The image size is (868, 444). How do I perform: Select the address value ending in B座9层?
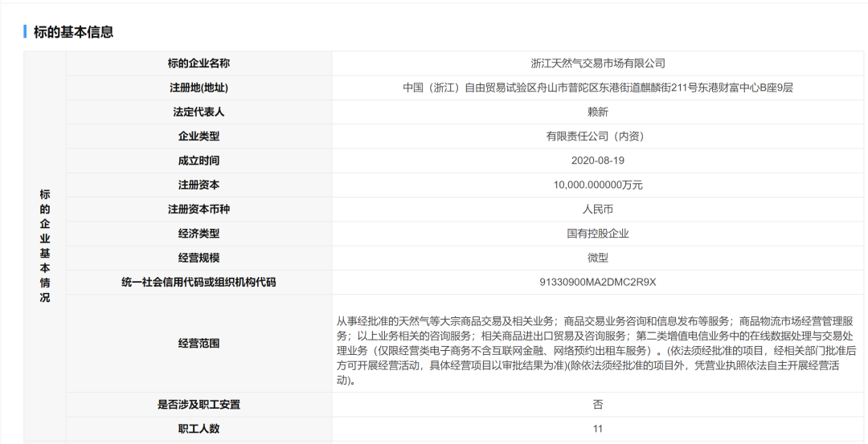tap(598, 88)
